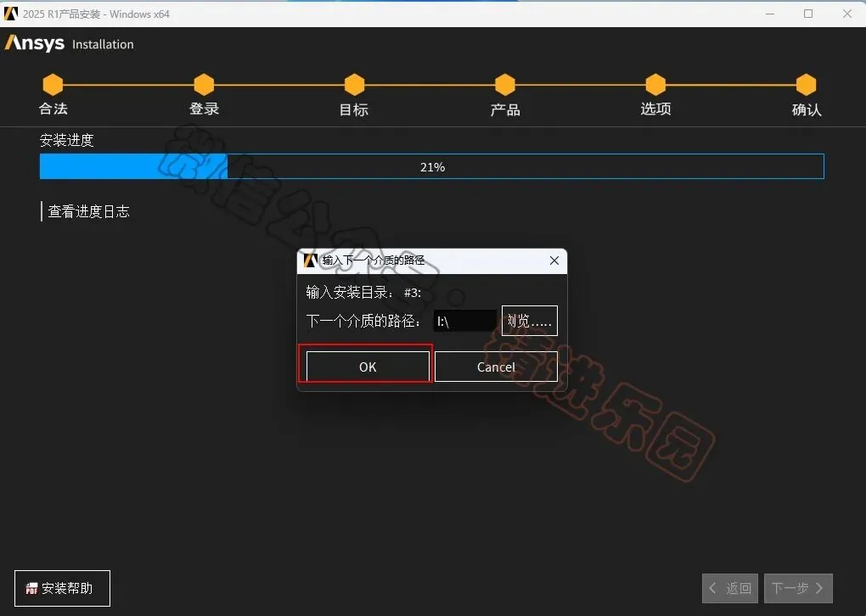Click the 合法 step label
Image resolution: width=866 pixels, height=616 pixels.
53,109
